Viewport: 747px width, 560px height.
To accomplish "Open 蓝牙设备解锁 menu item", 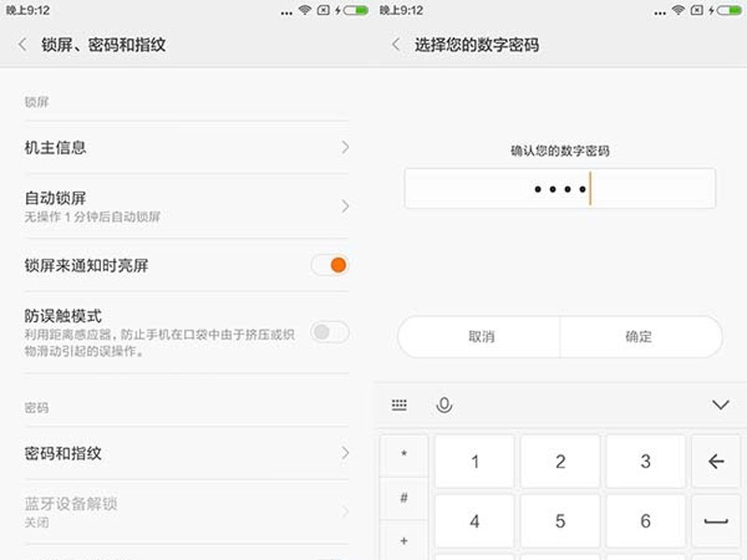I will [x=187, y=511].
